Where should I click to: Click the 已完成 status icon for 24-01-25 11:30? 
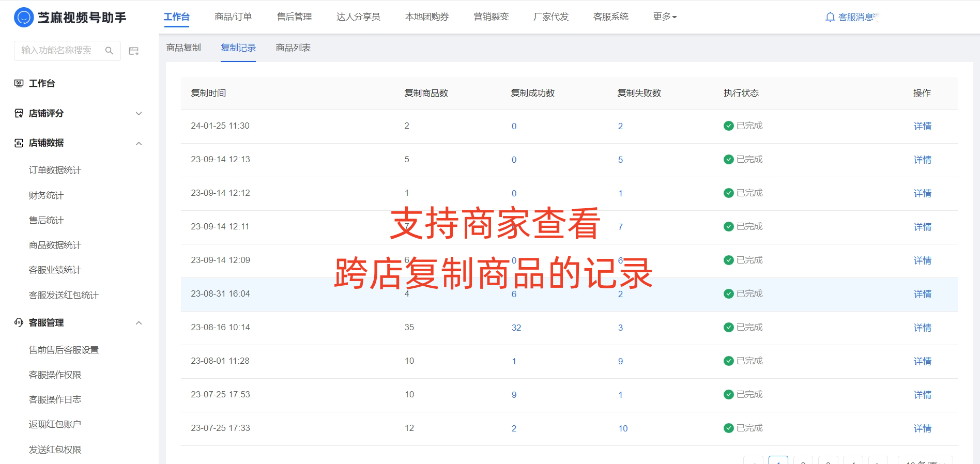click(729, 126)
